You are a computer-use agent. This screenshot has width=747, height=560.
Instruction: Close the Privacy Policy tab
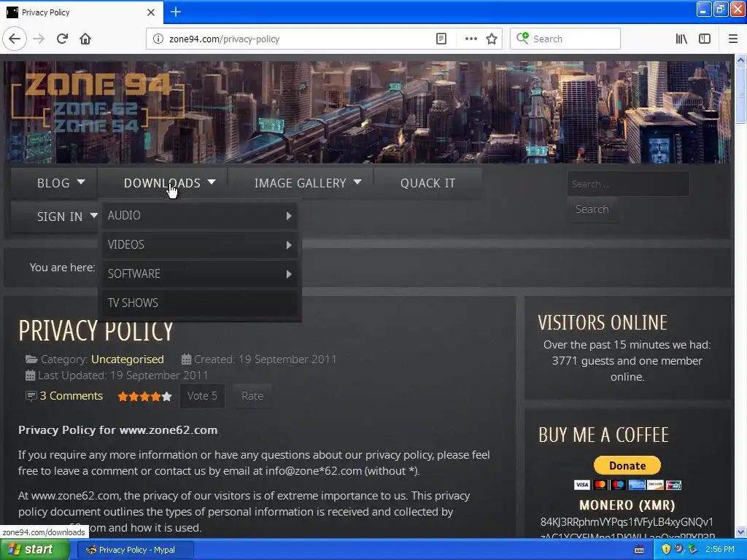tap(151, 12)
